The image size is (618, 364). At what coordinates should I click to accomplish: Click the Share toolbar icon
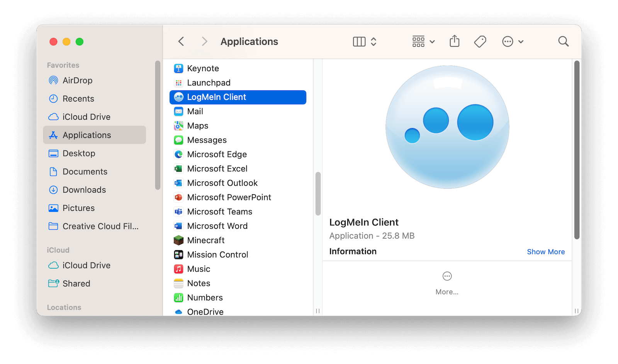click(x=455, y=41)
